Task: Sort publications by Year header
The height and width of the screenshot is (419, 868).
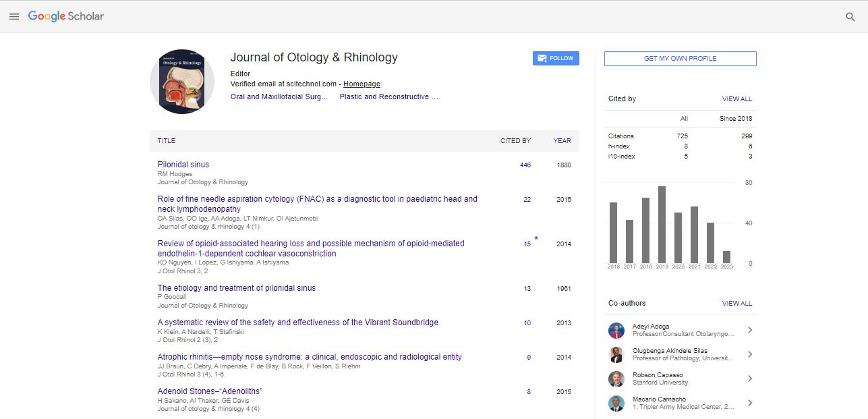Action: [562, 141]
